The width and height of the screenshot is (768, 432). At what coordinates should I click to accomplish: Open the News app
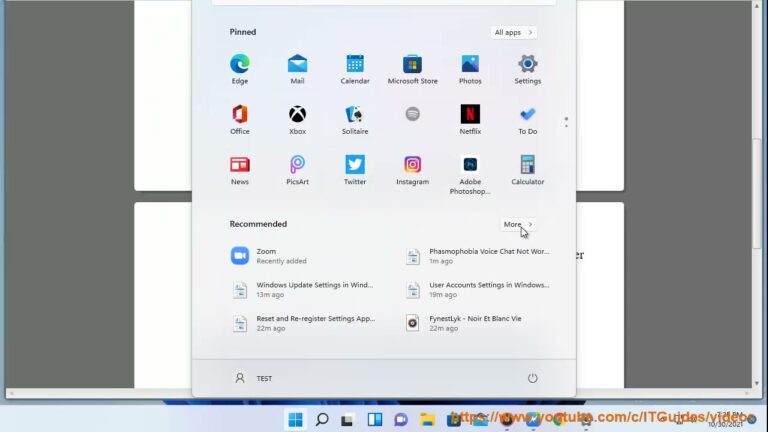pos(240,170)
